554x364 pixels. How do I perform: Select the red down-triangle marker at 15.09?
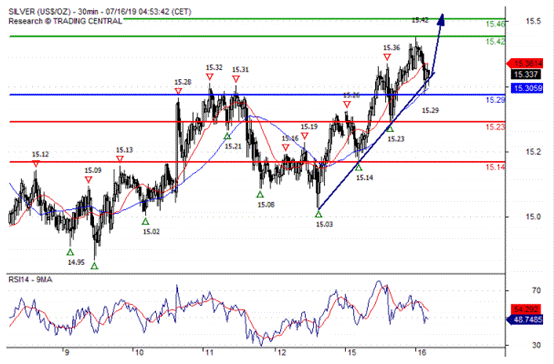88,180
